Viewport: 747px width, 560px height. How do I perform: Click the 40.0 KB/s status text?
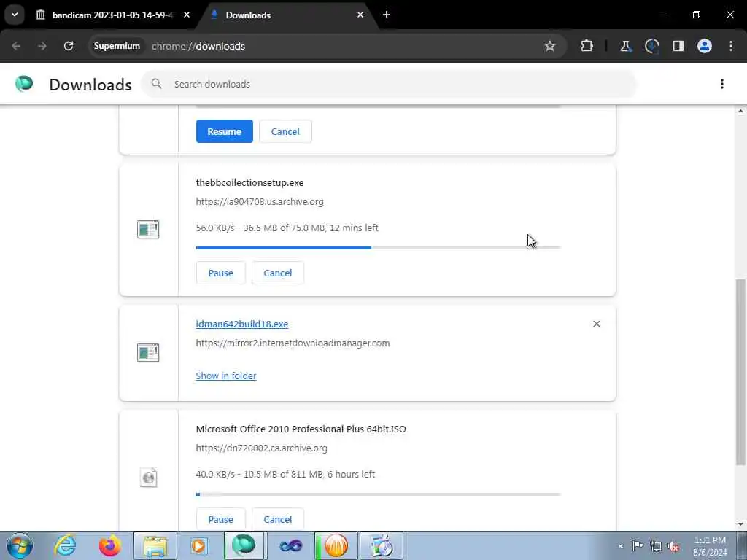[x=285, y=474]
